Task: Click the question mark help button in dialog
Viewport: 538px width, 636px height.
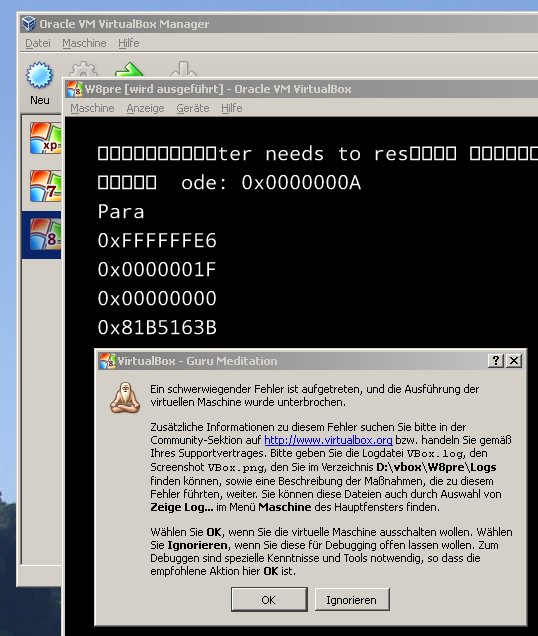Action: (496, 360)
